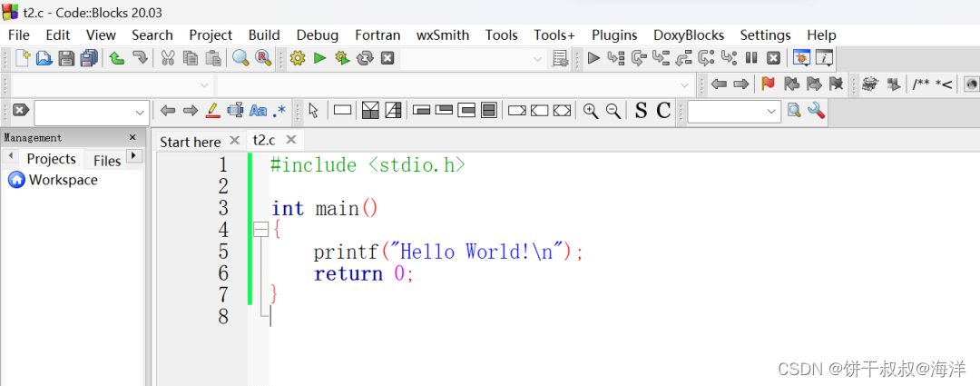The image size is (980, 386).
Task: Click the Paste clipboard icon
Action: point(213,58)
